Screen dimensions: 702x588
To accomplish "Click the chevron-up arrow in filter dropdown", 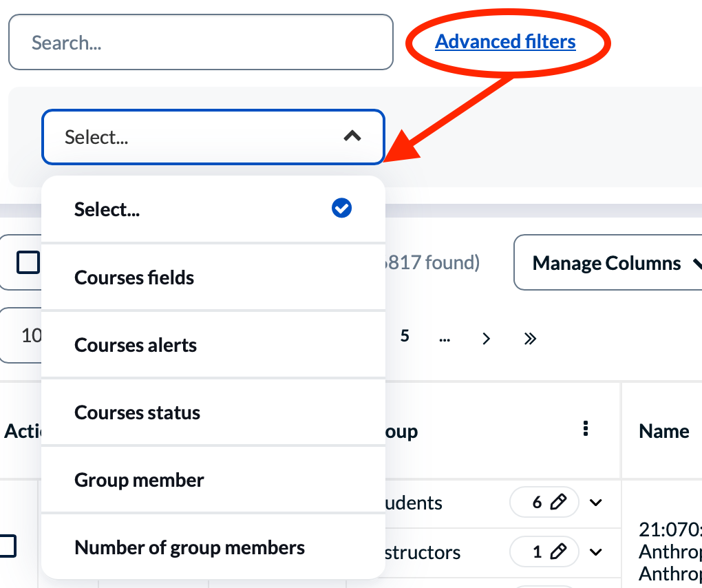I will point(352,136).
